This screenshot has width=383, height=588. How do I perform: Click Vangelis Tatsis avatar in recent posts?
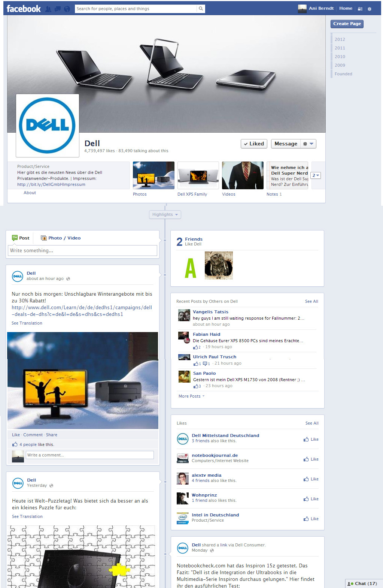coord(184,315)
